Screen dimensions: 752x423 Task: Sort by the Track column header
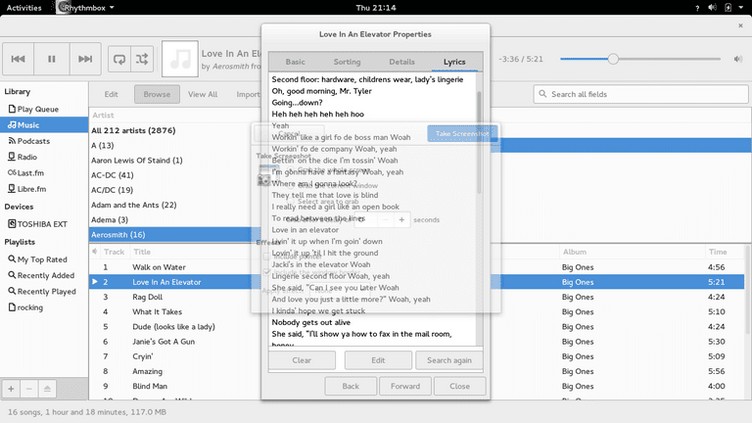114,252
